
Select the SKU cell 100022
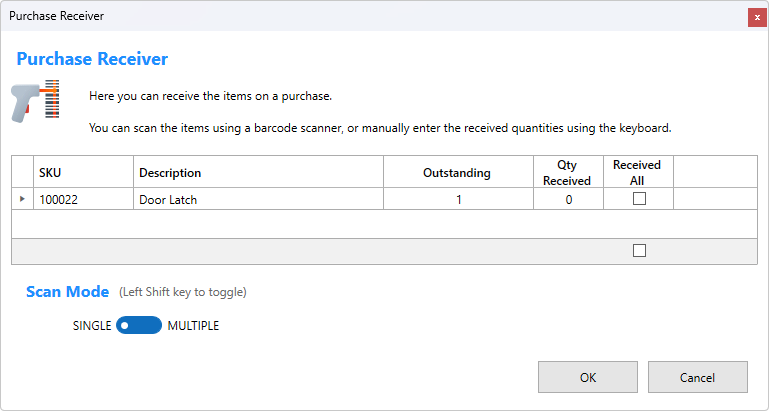[83, 199]
